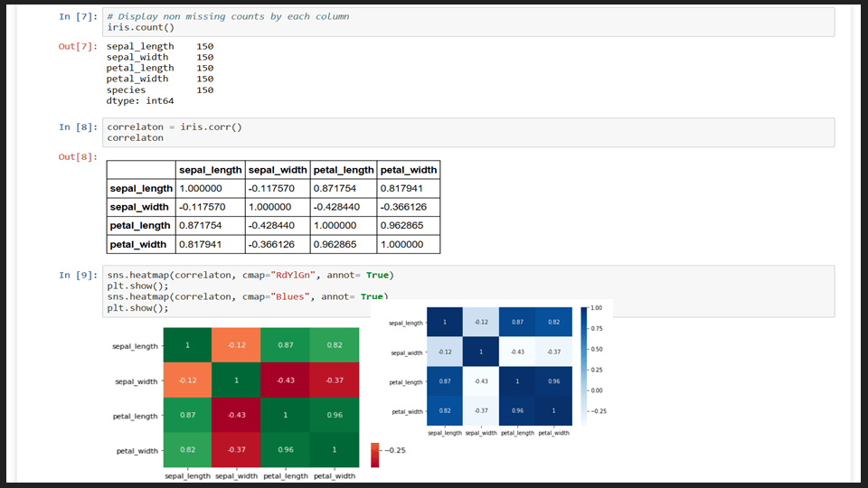868x488 pixels.
Task: Click the petal_length column header in correlation table
Action: tap(344, 170)
